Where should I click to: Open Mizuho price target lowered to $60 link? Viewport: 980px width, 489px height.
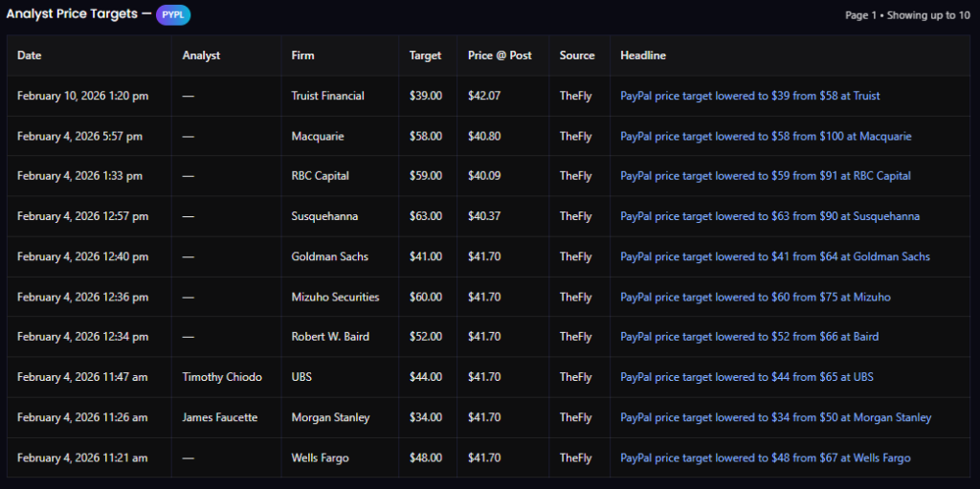coord(755,297)
